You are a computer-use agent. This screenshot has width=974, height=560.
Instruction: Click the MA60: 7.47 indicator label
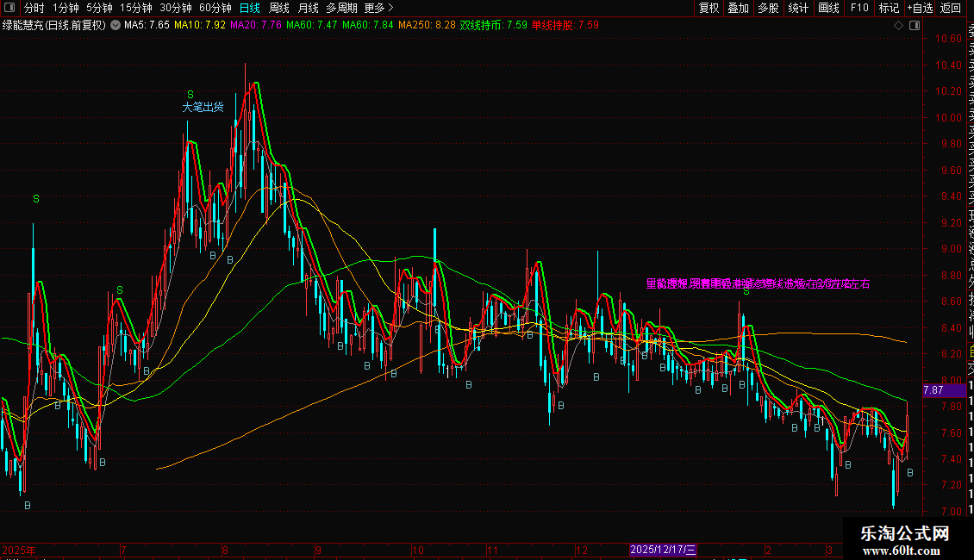(312, 26)
